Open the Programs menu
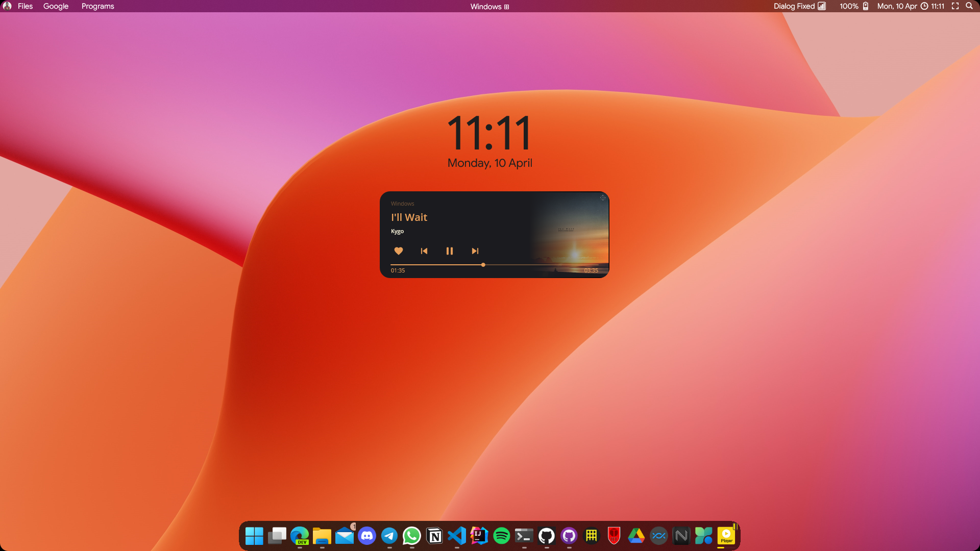 tap(97, 6)
